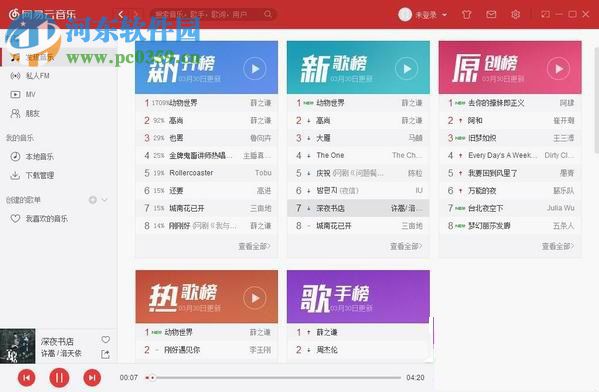
Task: Select 台北夜空下 by Julia Wu
Action: point(510,208)
